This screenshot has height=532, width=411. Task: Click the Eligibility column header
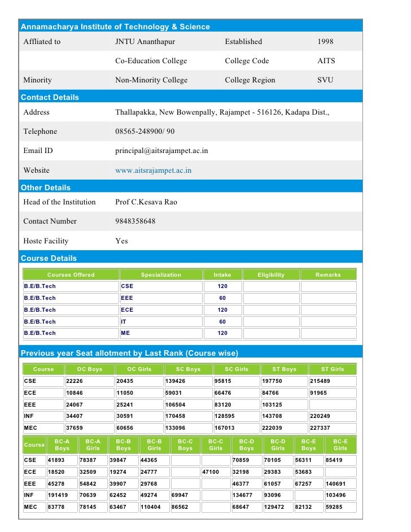(x=271, y=275)
